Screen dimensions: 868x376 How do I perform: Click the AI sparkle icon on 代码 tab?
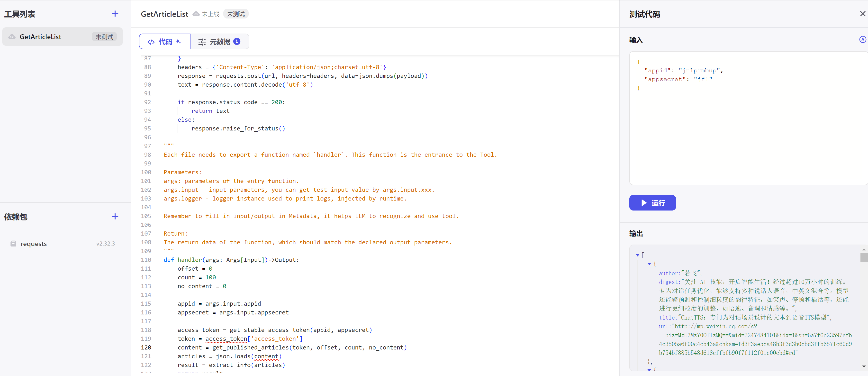(179, 41)
